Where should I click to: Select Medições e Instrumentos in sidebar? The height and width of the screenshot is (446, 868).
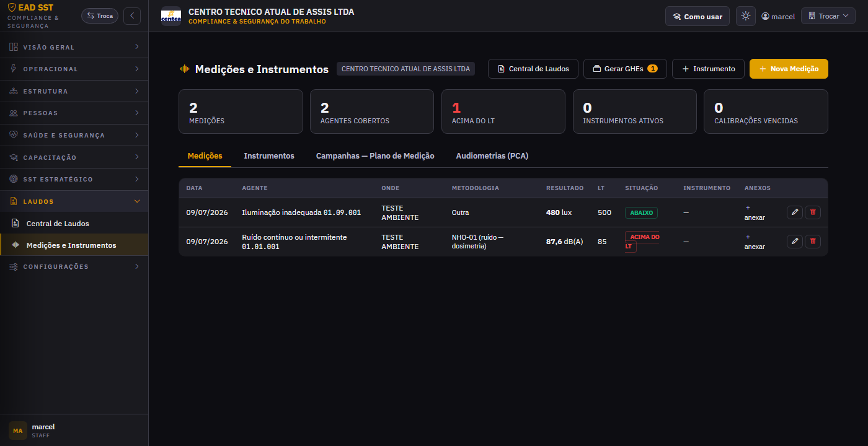(74, 245)
